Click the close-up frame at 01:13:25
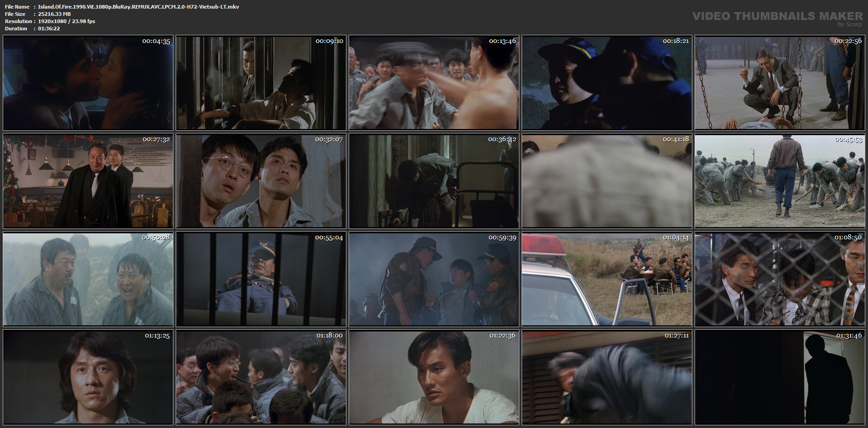Image resolution: width=868 pixels, height=428 pixels. pyautogui.click(x=88, y=377)
